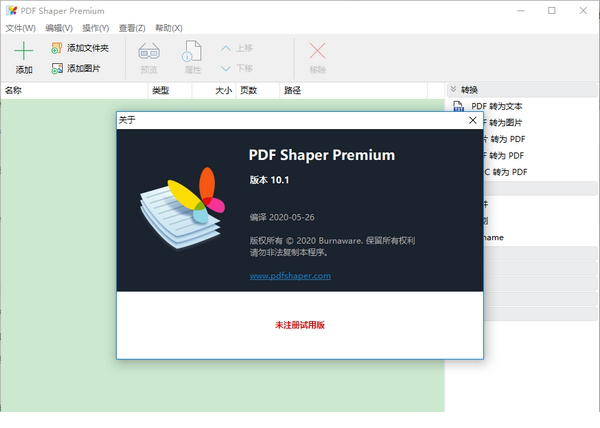This screenshot has width=600, height=428.
Task: Open the 查看(Z) menu
Action: pos(132,28)
